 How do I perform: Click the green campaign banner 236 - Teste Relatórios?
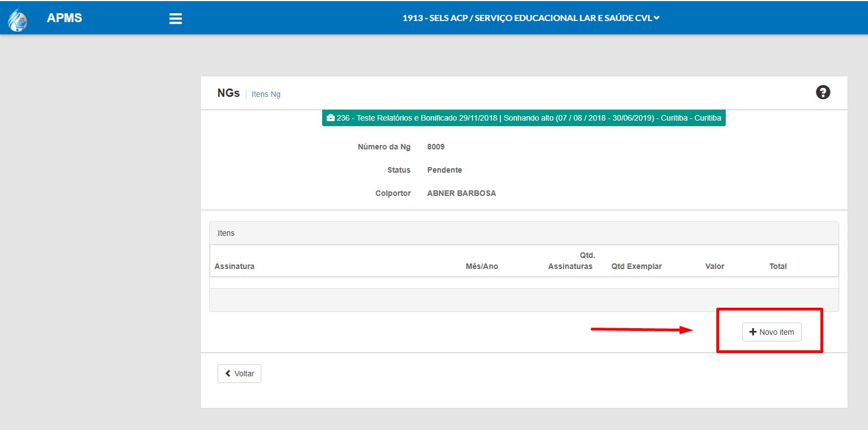pyautogui.click(x=524, y=118)
